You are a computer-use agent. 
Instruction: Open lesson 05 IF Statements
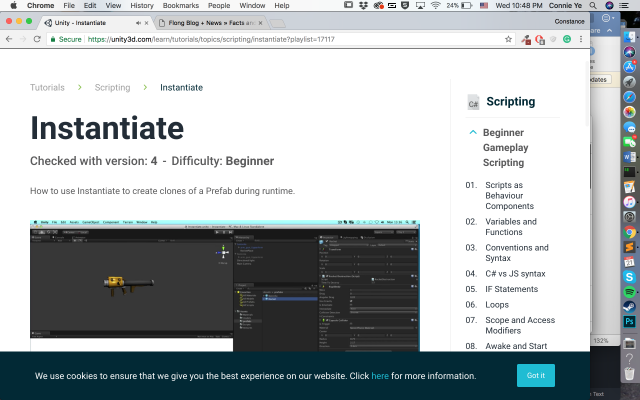(511, 289)
